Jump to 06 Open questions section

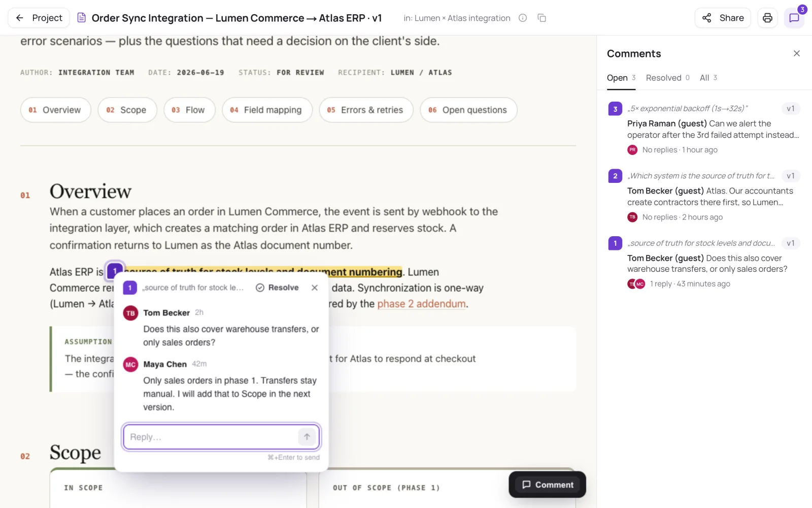[x=468, y=110]
